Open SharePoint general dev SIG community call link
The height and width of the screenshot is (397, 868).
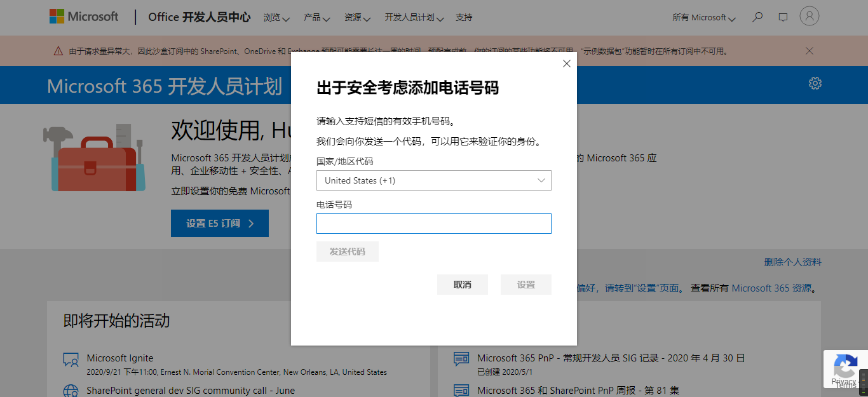coord(191,391)
